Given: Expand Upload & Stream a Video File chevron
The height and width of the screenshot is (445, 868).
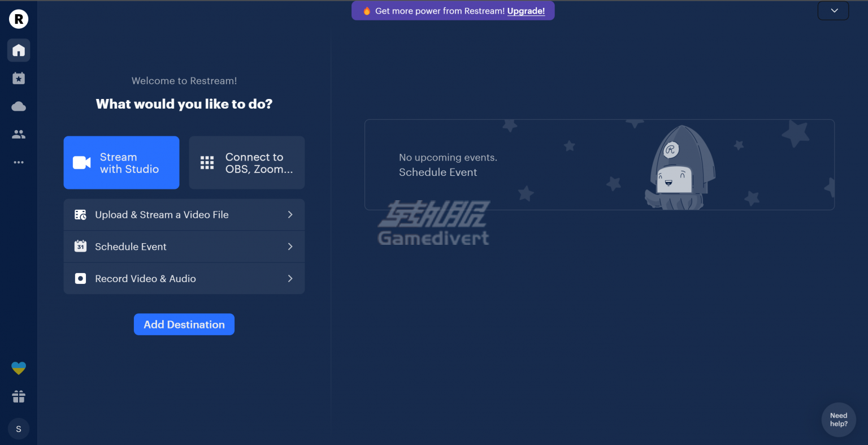Looking at the screenshot, I should [x=290, y=215].
